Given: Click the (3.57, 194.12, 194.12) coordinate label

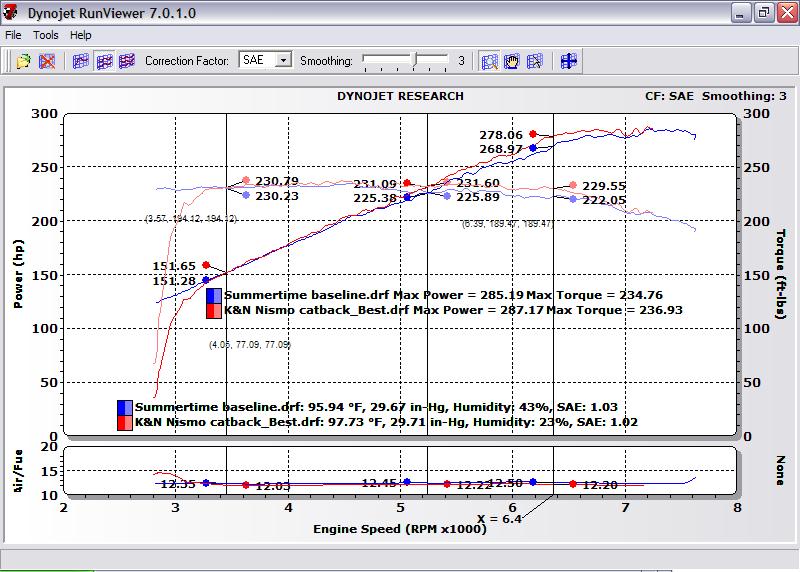Looking at the screenshot, I should click(x=191, y=218).
